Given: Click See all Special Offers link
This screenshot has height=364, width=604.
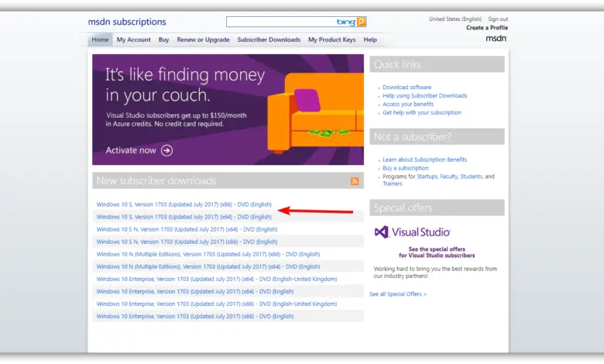Looking at the screenshot, I should pos(398,294).
